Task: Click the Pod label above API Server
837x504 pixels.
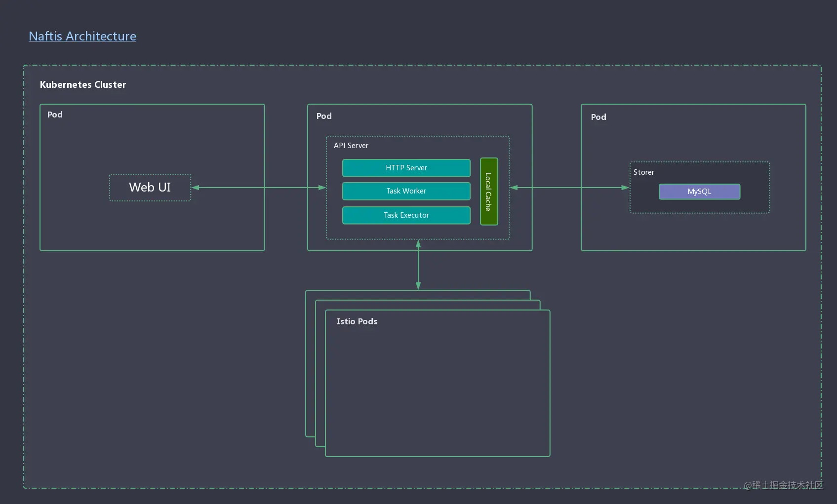Action: coord(324,116)
